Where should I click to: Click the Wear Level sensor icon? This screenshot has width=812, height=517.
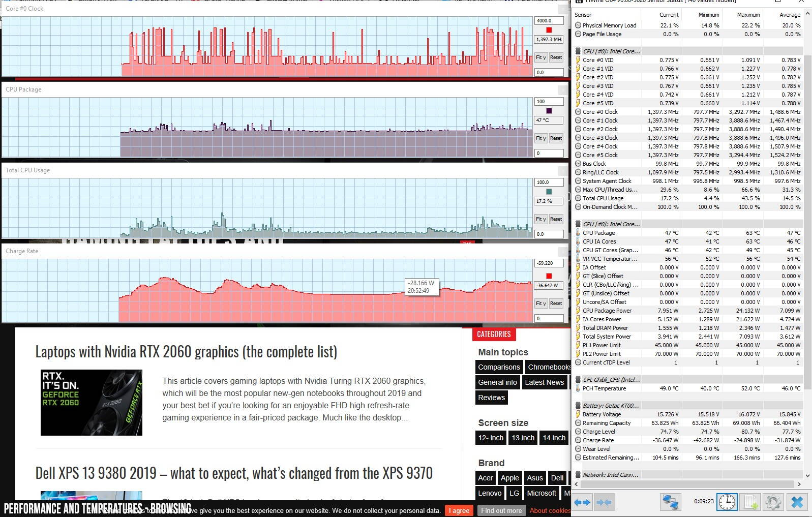click(578, 449)
